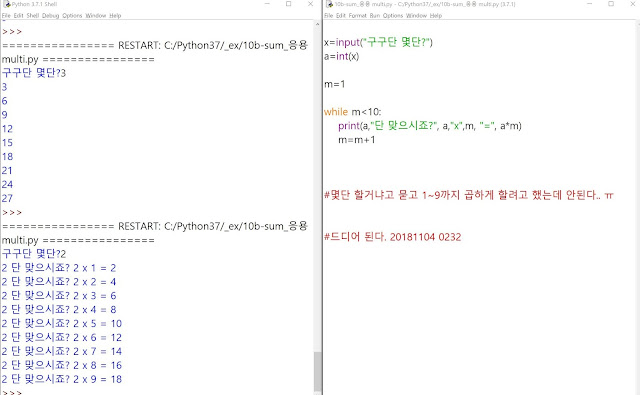Viewport: 640px width, 395px height.
Task: Click shell output value 21
Action: coord(7,171)
